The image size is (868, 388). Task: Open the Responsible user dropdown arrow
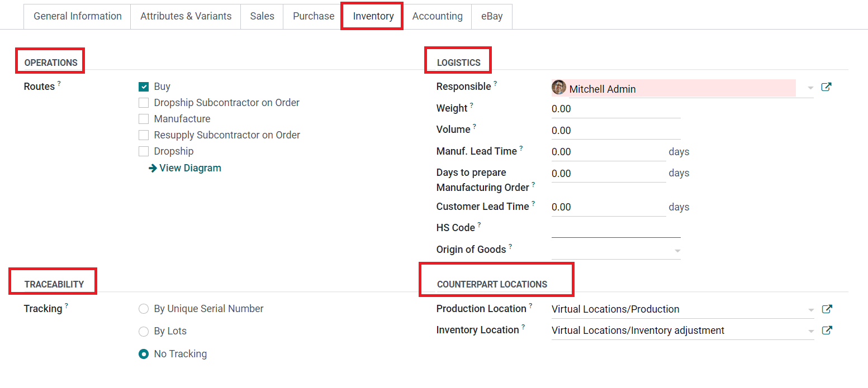(x=810, y=88)
